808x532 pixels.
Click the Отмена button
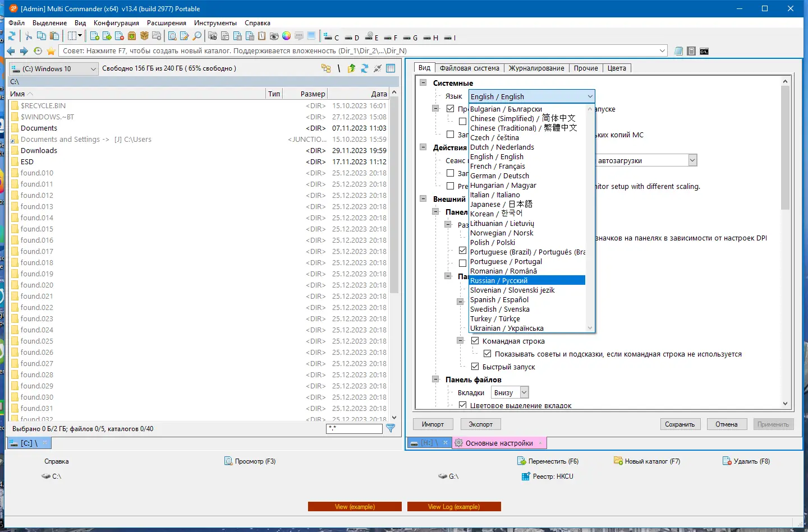click(x=727, y=424)
